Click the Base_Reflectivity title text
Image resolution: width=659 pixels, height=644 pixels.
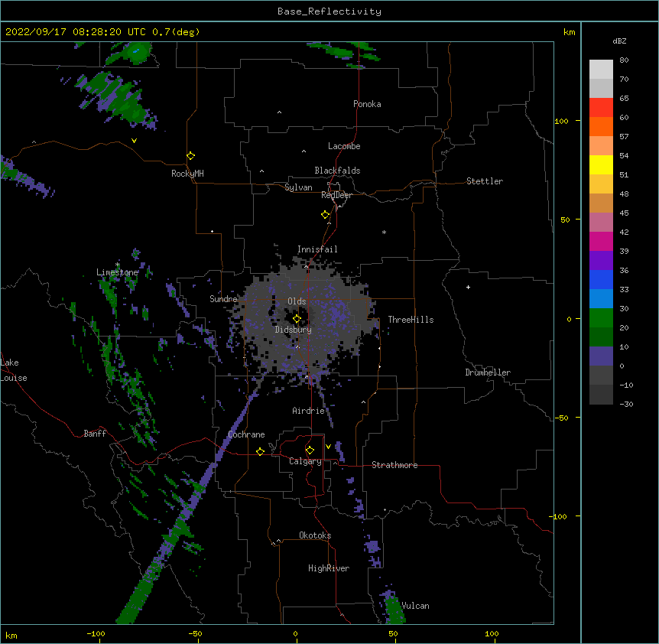click(x=329, y=11)
